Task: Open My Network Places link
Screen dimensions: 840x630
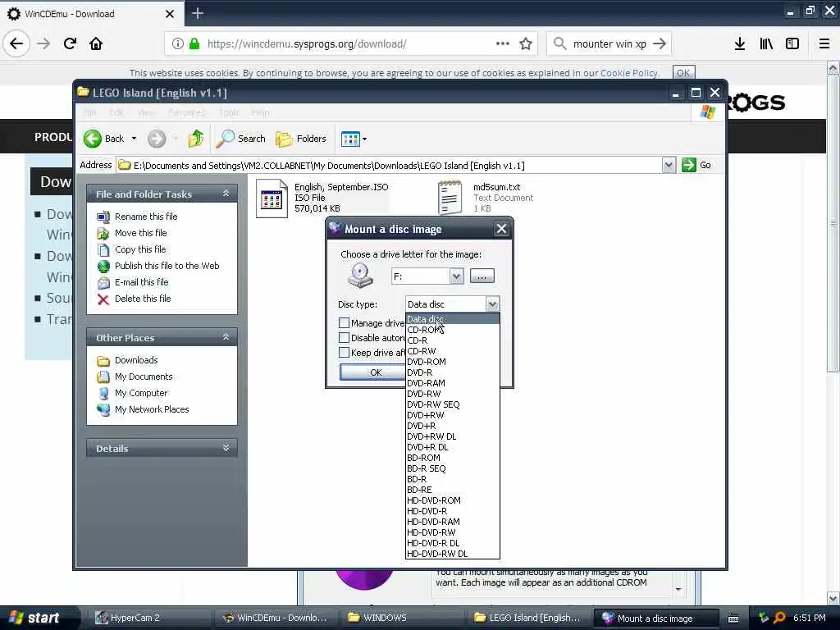Action: pos(152,409)
